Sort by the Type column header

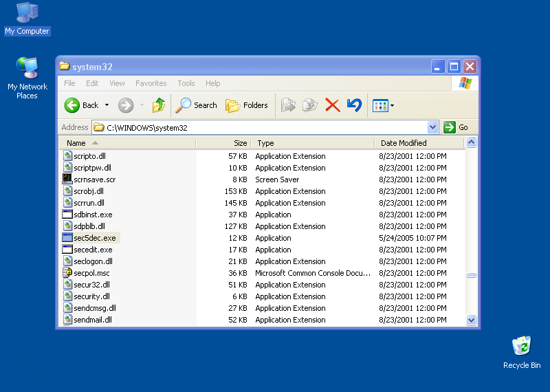(x=313, y=143)
